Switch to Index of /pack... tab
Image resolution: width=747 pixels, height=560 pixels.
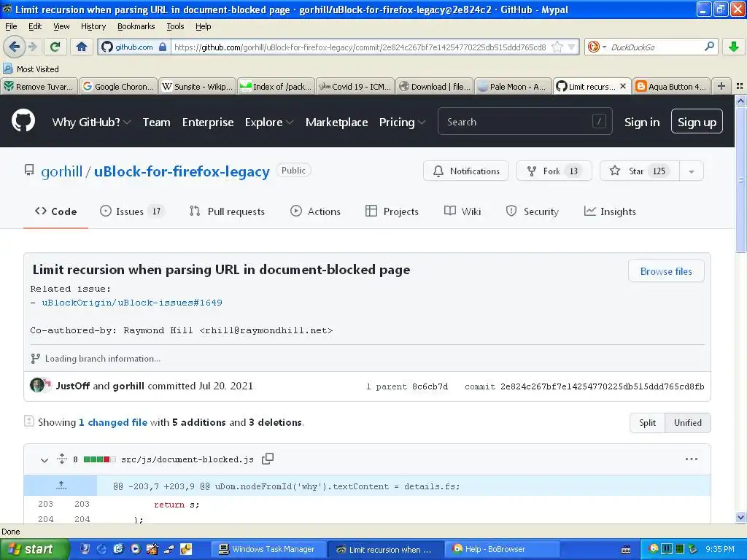coord(276,86)
